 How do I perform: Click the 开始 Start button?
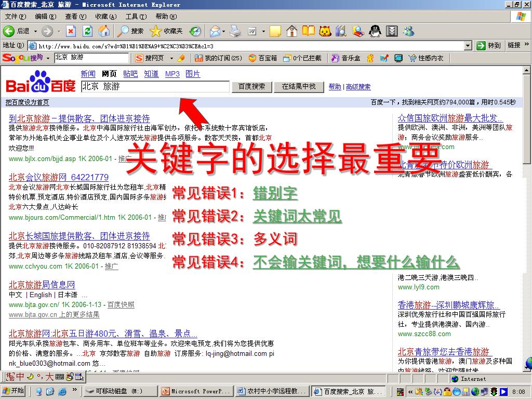pyautogui.click(x=14, y=391)
